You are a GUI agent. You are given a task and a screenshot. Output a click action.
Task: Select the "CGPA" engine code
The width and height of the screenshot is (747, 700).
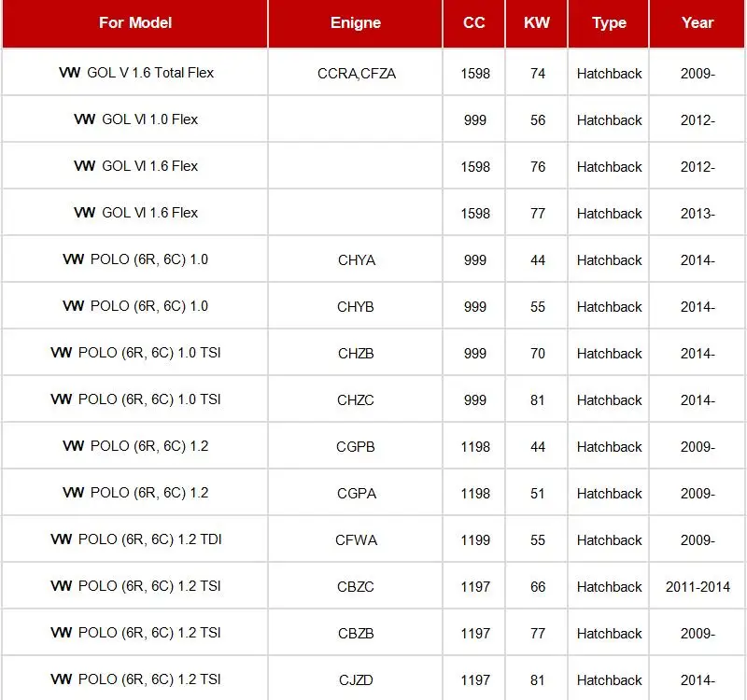click(357, 494)
